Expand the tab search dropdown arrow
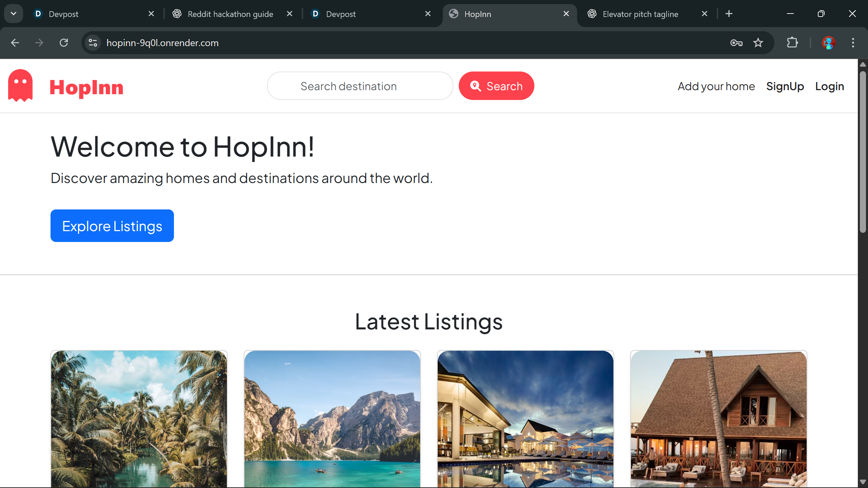 (x=14, y=14)
